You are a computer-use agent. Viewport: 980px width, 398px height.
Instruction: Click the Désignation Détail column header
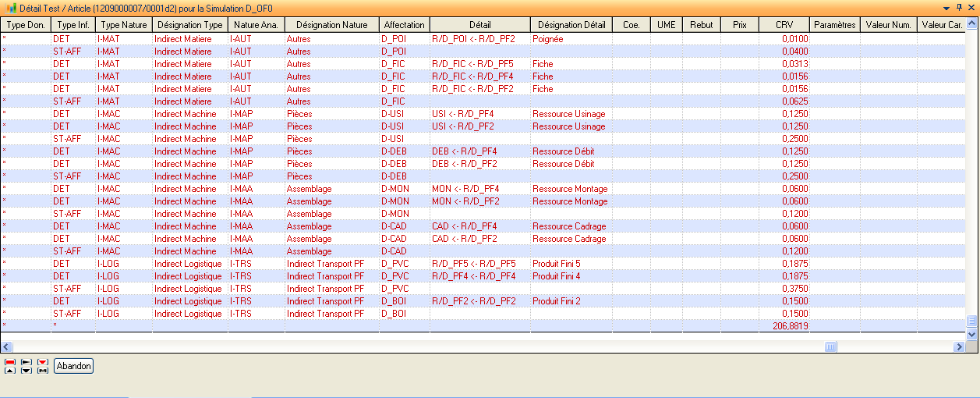click(571, 24)
